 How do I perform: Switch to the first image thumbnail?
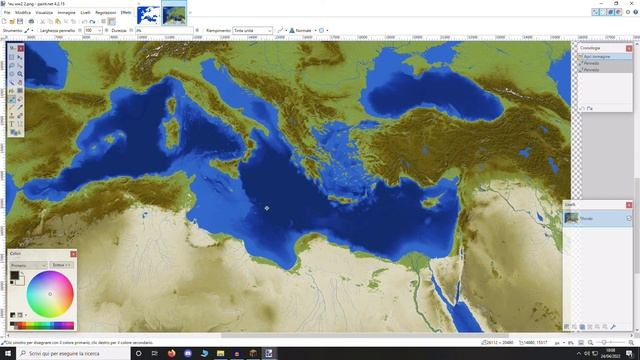point(149,15)
